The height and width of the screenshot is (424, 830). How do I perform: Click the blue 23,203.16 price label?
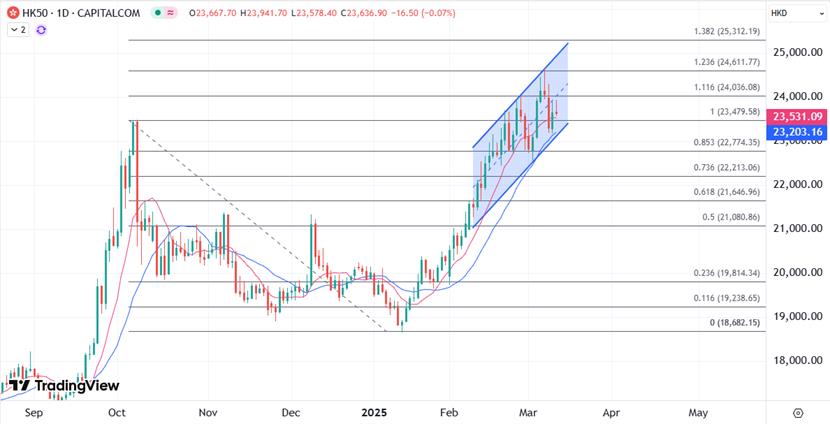(796, 132)
